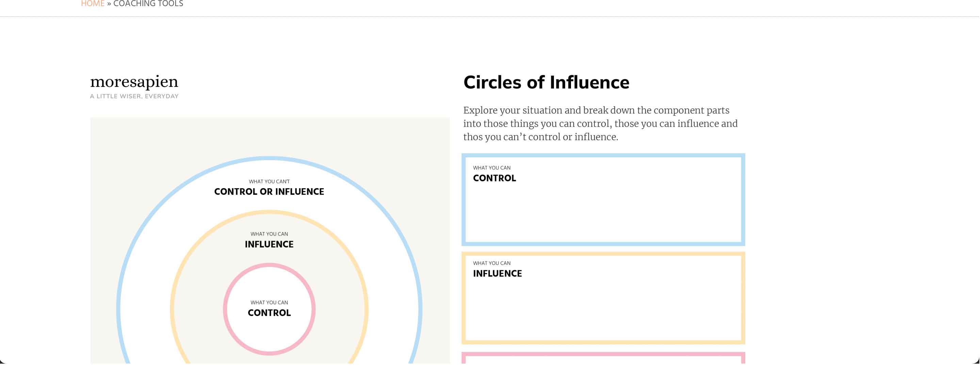Click the 'A LITTLE WISER, EVERYDAY' tagline
This screenshot has height=367, width=980.
tap(134, 96)
